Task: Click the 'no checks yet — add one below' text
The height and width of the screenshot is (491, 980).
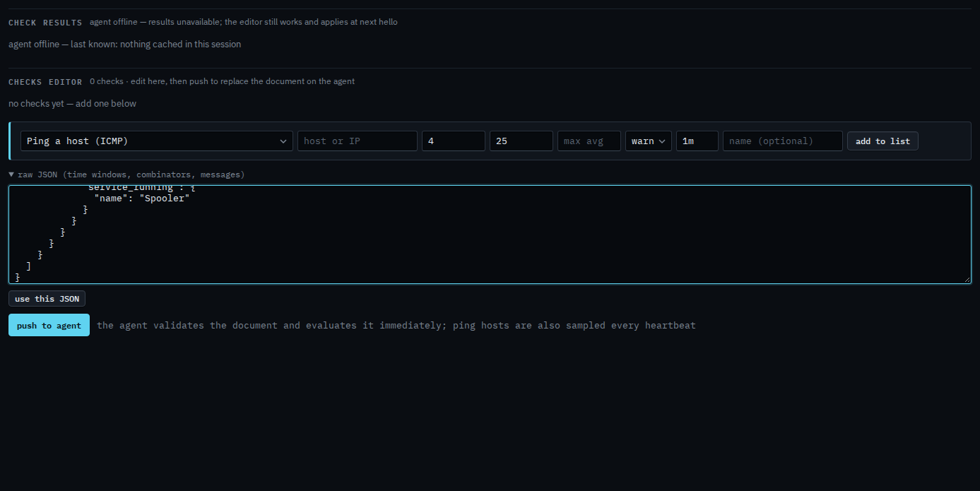Action: 72,103
